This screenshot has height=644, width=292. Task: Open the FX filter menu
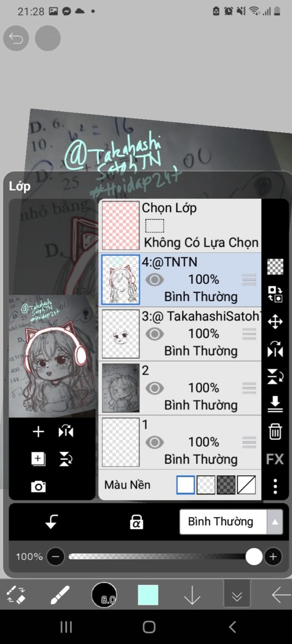click(275, 459)
